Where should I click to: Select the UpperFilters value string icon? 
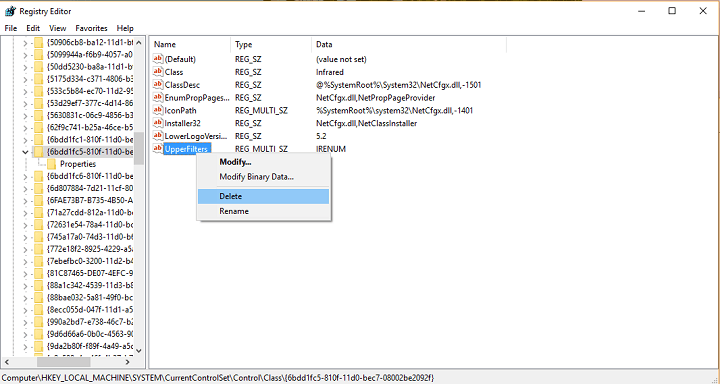pos(158,148)
